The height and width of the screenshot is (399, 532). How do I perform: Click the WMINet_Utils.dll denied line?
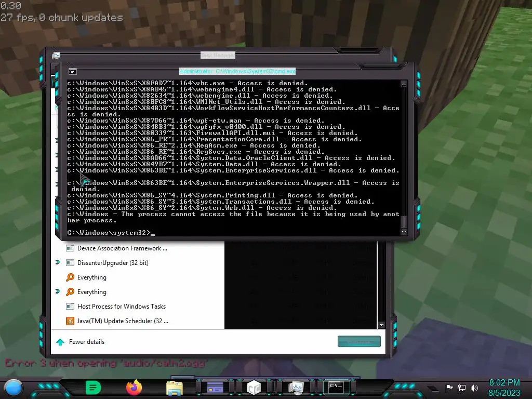point(206,102)
